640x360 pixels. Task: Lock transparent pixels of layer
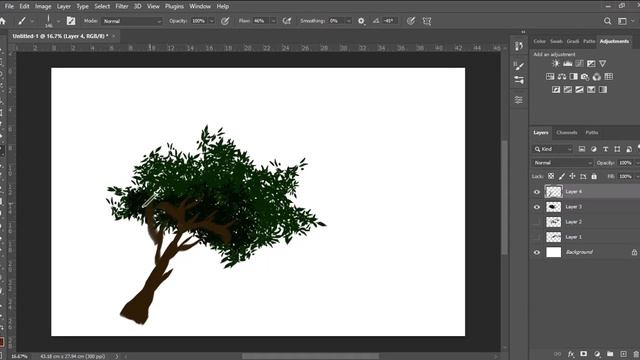coord(551,176)
